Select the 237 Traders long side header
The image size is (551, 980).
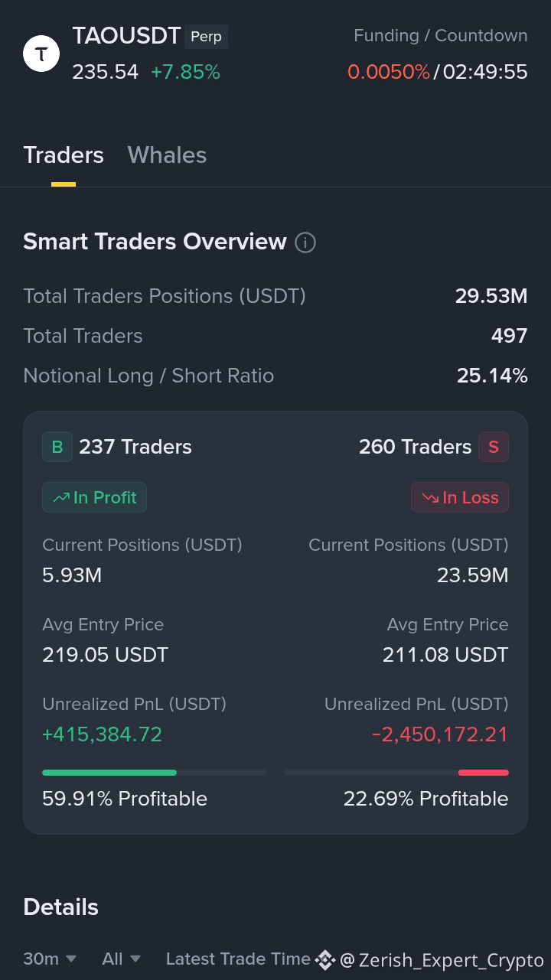click(x=135, y=447)
